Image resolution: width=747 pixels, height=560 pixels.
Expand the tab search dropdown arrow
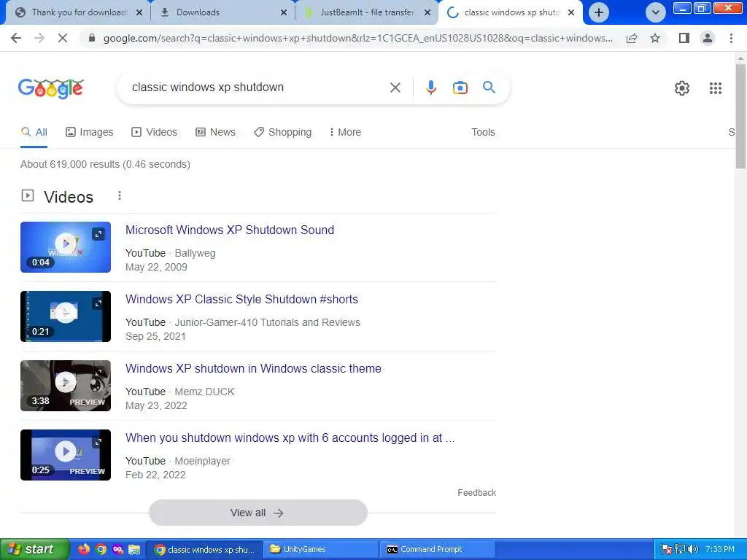(x=656, y=12)
